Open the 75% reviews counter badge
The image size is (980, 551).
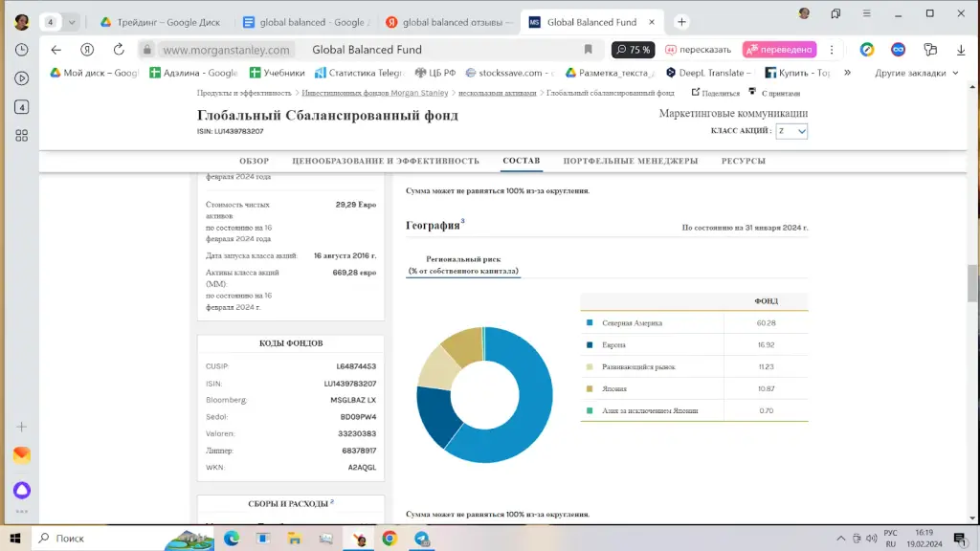634,50
